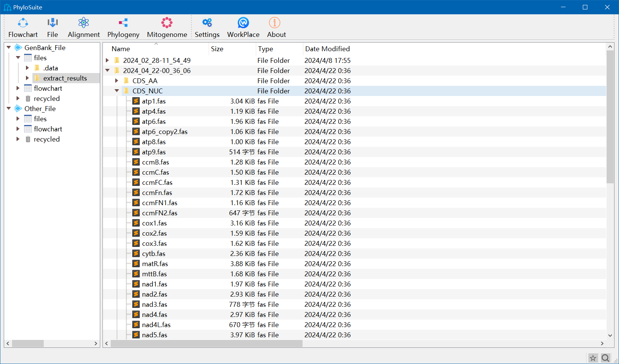Click the atp1.fas file icon
Image resolution: width=619 pixels, height=364 pixels.
click(136, 101)
